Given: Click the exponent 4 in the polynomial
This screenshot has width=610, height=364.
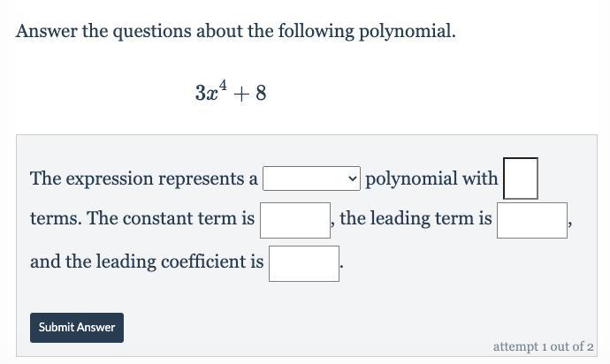Looking at the screenshot, I should click(x=223, y=85).
